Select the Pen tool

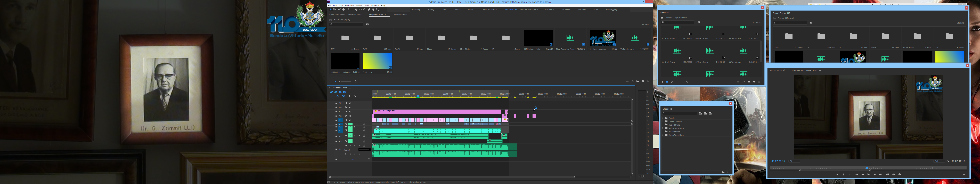point(369,10)
